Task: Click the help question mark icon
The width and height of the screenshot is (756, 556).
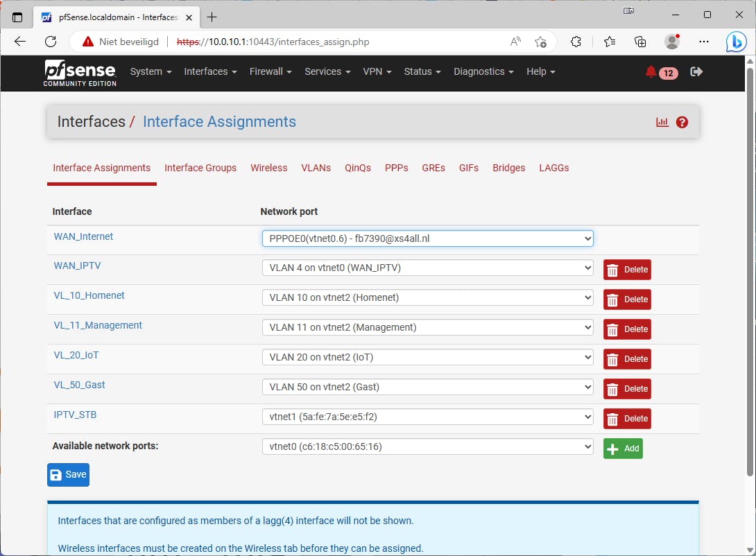Action: (682, 121)
